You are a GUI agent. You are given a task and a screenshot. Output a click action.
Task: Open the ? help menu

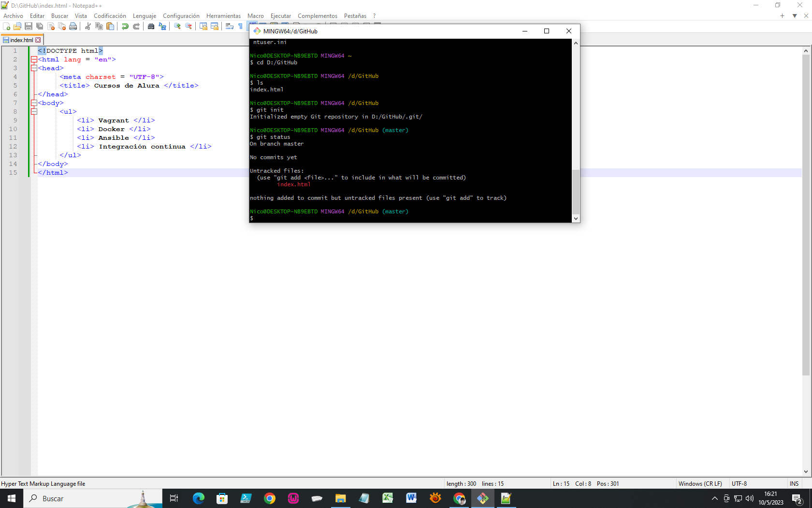(374, 16)
